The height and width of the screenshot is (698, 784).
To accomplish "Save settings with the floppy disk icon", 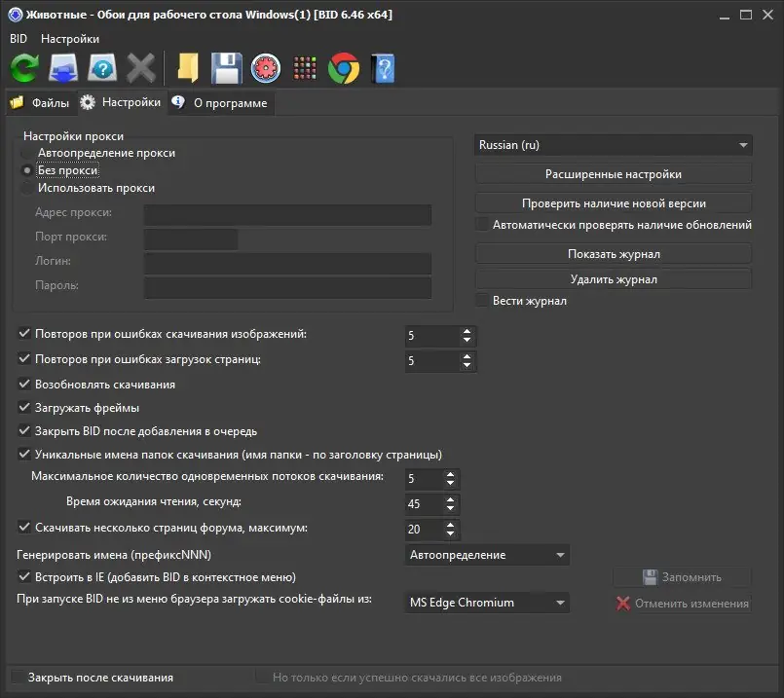I will coord(226,68).
